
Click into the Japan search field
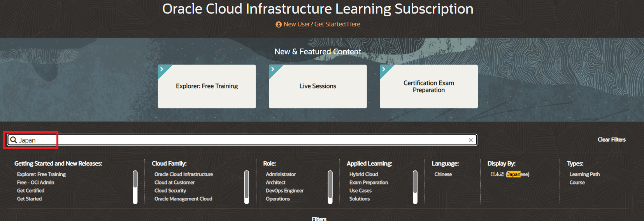(x=242, y=140)
